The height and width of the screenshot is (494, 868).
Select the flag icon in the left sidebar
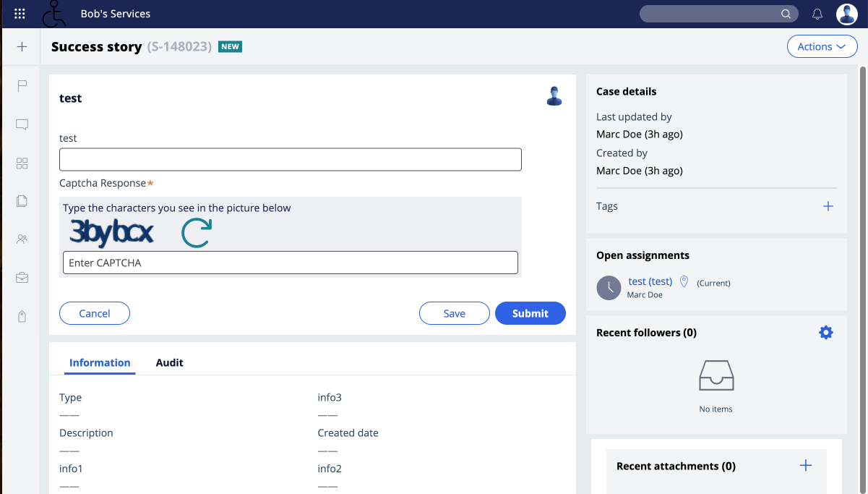click(22, 86)
